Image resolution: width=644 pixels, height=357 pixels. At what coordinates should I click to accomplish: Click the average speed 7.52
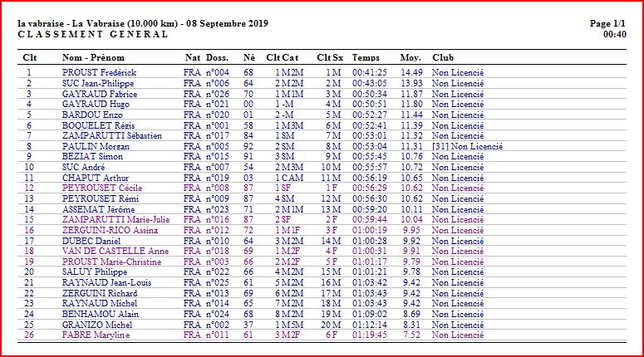coord(411,335)
